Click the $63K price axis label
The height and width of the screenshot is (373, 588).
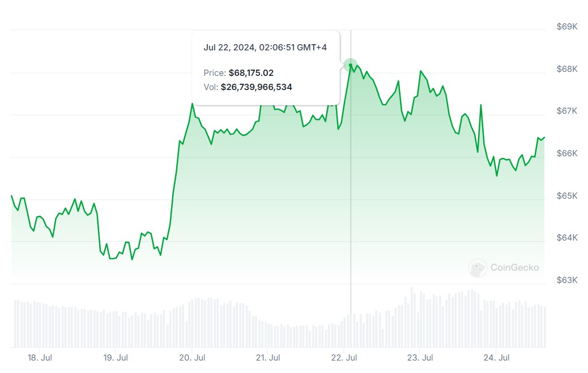(567, 280)
